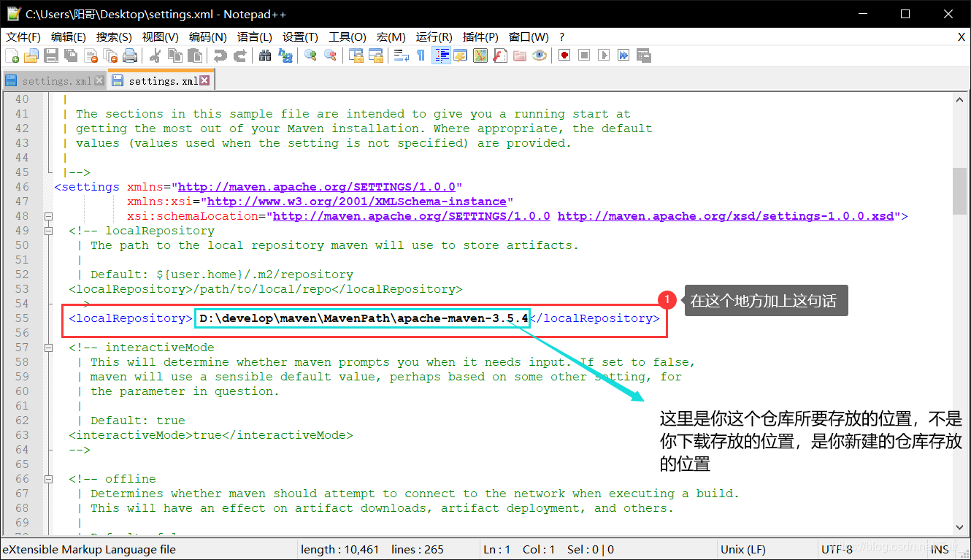Viewport: 971px width, 560px height.
Task: Click the Save Recorded Macro icon
Action: point(643,55)
